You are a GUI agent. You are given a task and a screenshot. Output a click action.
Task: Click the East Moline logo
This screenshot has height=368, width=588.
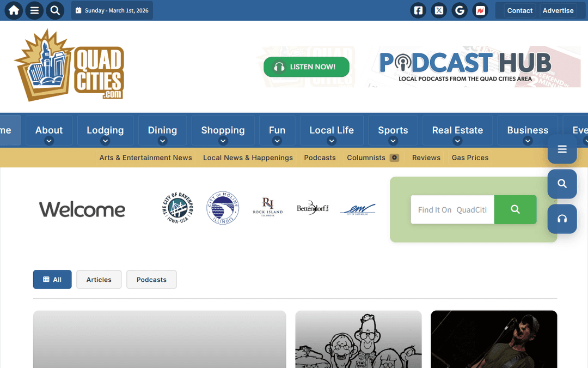click(358, 209)
